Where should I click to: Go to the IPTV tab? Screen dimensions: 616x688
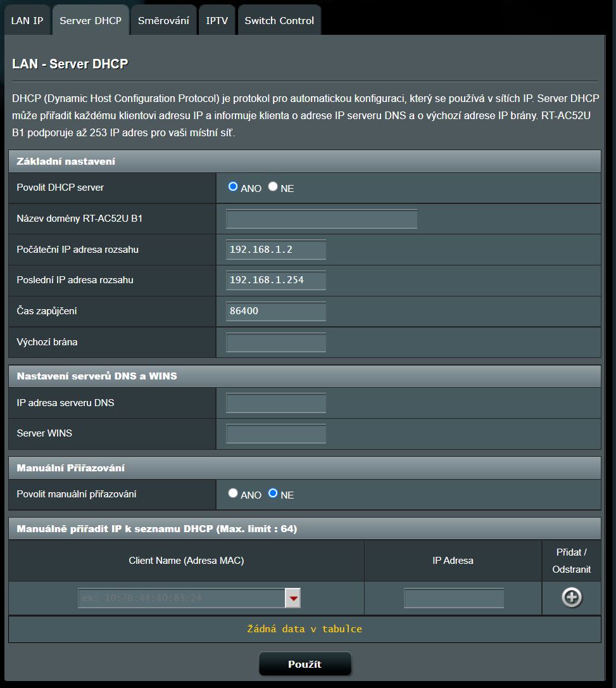(217, 20)
